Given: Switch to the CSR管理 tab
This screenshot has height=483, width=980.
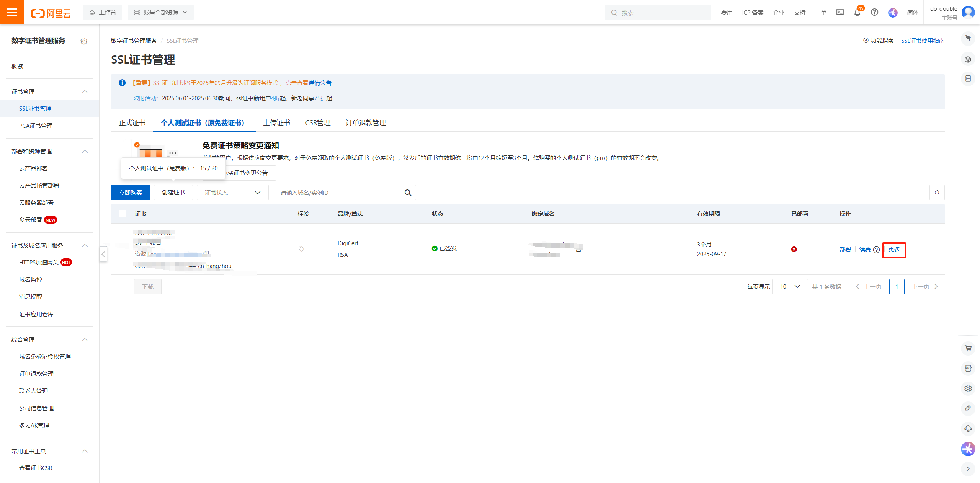Looking at the screenshot, I should pyautogui.click(x=318, y=123).
